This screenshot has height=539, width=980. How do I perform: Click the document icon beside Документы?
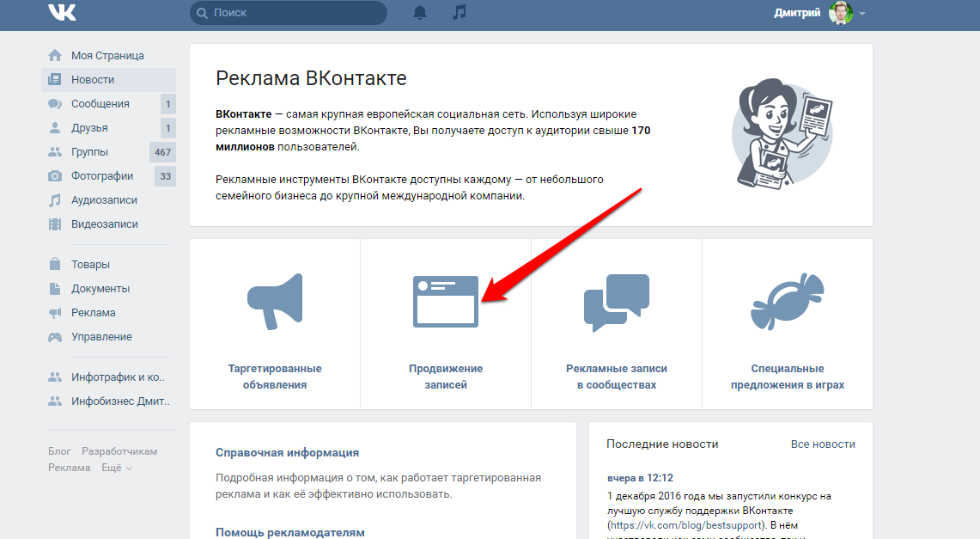(x=55, y=288)
